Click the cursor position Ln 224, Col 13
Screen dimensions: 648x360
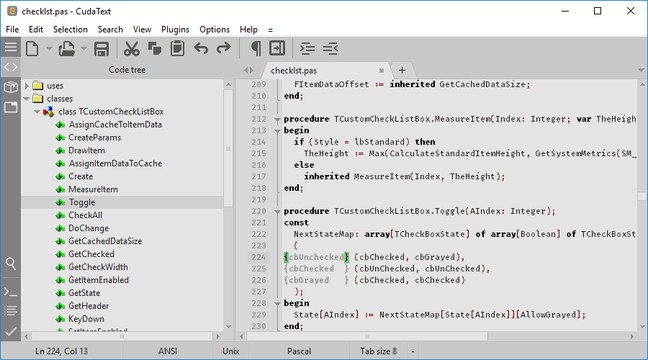tap(62, 351)
